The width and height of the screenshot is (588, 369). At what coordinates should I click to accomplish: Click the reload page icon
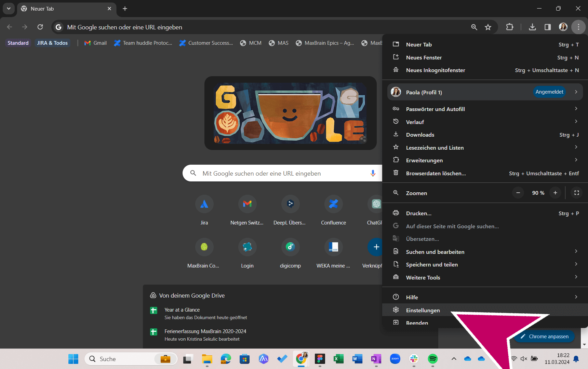tap(40, 27)
